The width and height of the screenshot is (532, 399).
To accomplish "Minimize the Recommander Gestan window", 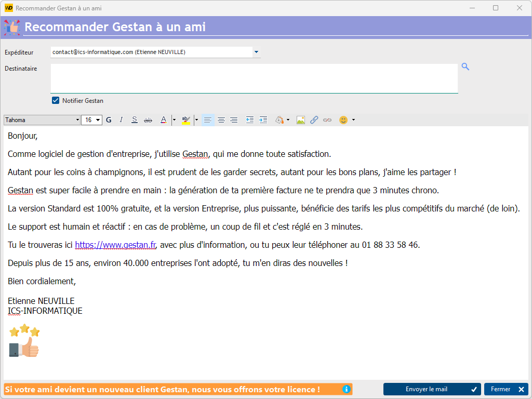I will [x=472, y=8].
